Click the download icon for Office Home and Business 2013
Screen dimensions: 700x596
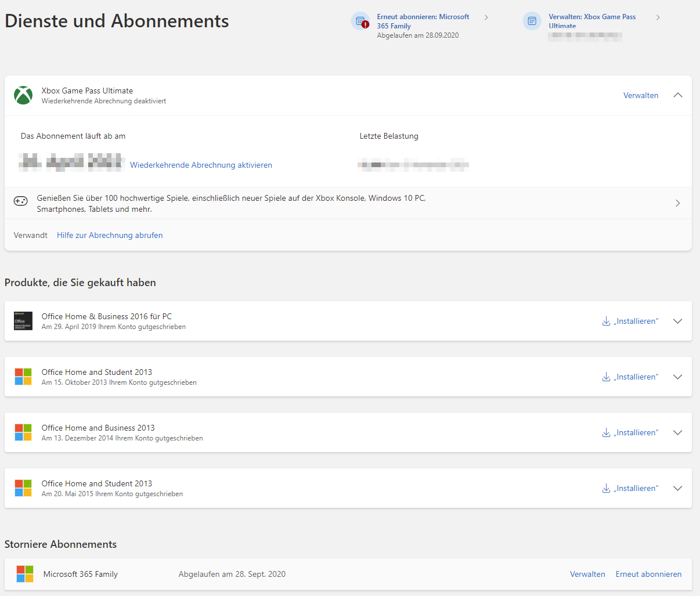606,432
